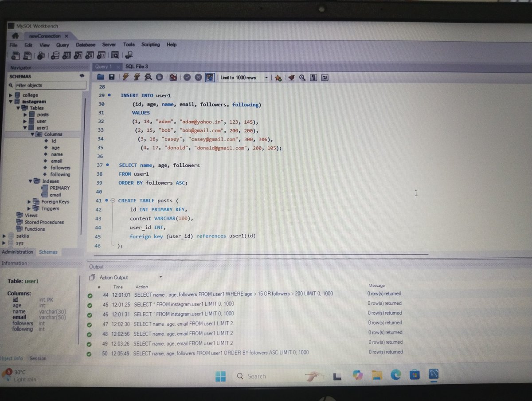Open the Query menu
This screenshot has height=401, width=532.
[63, 45]
